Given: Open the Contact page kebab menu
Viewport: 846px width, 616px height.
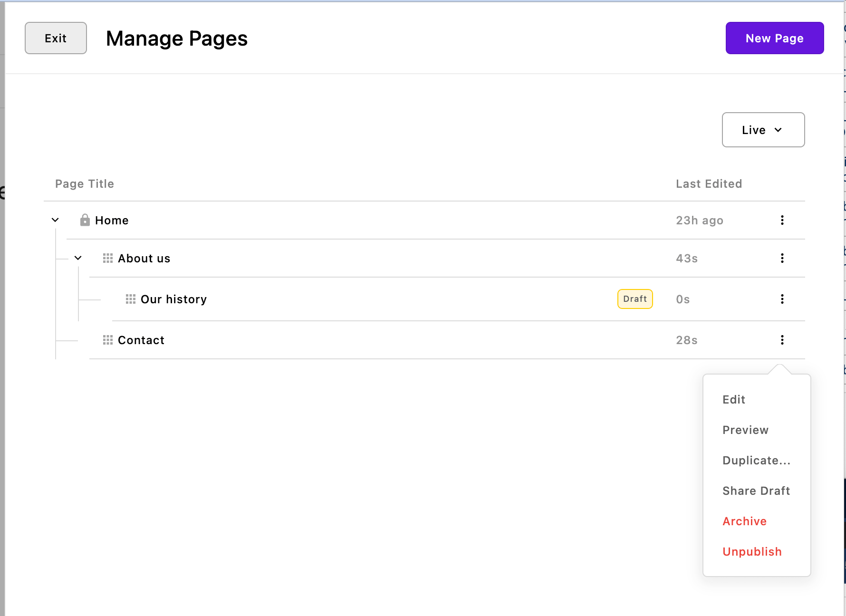Looking at the screenshot, I should pyautogui.click(x=782, y=340).
